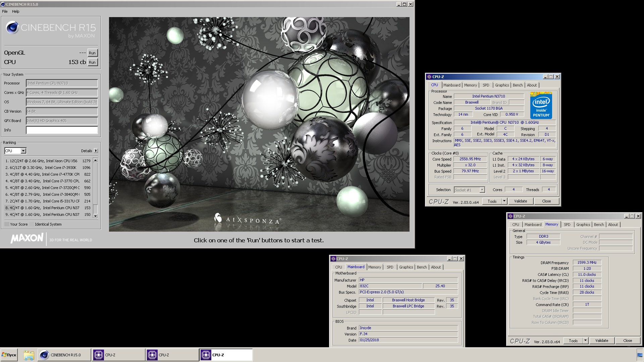Click the ranking list scroll up arrow
The width and height of the screenshot is (644, 362).
click(95, 160)
